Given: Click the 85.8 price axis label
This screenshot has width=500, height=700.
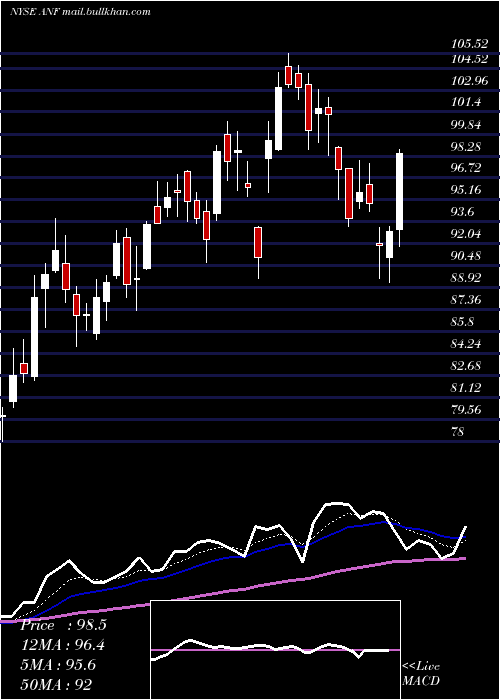Looking at the screenshot, I should [463, 321].
